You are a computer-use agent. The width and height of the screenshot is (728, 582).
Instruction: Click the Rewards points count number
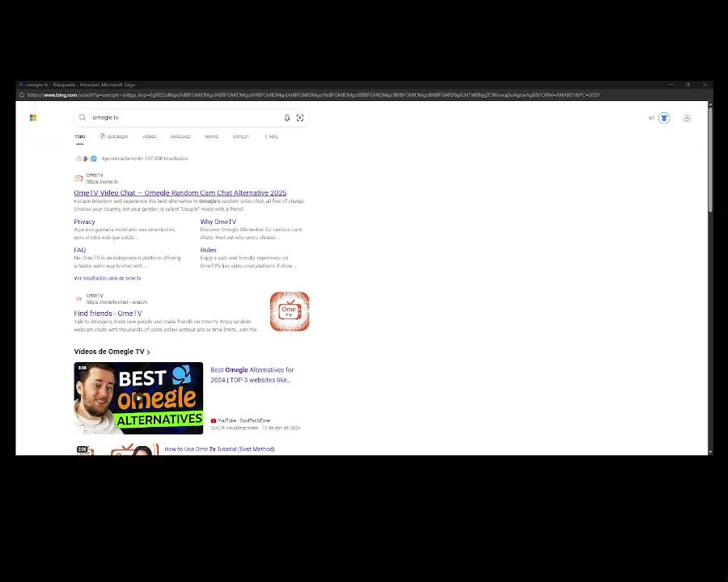[651, 118]
